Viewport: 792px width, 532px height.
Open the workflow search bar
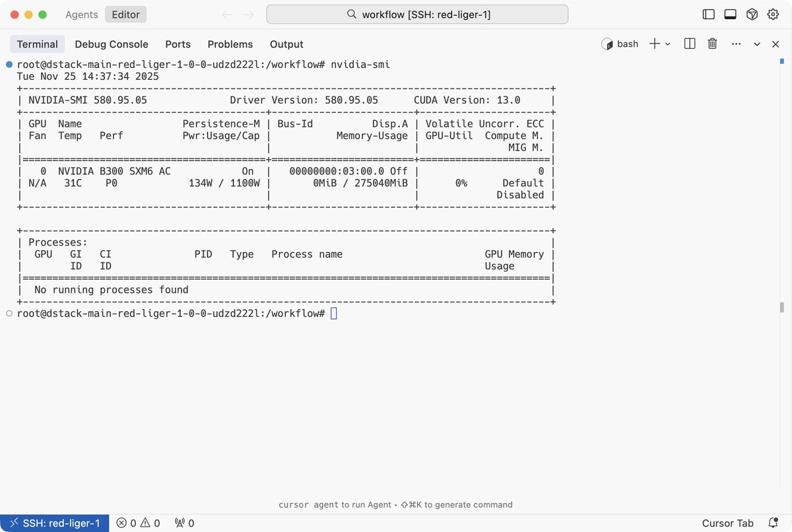tap(417, 15)
